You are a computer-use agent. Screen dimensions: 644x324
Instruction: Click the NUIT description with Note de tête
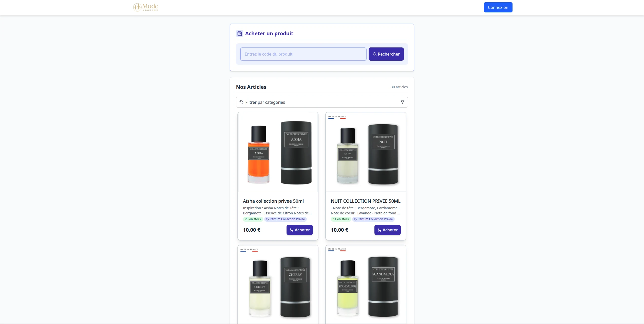365,211
